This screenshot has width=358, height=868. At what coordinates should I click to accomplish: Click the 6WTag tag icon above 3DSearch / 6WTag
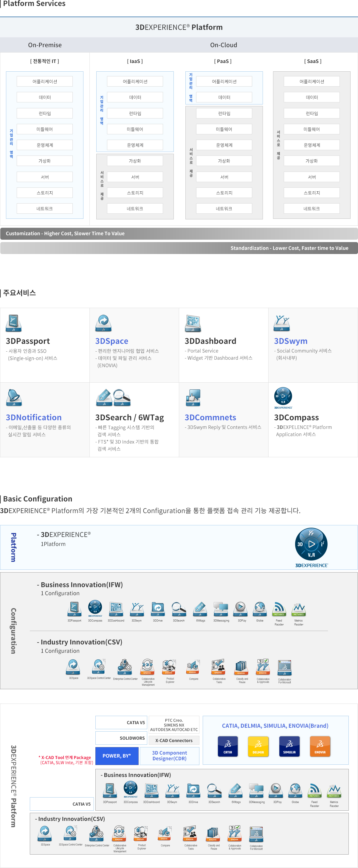(104, 398)
